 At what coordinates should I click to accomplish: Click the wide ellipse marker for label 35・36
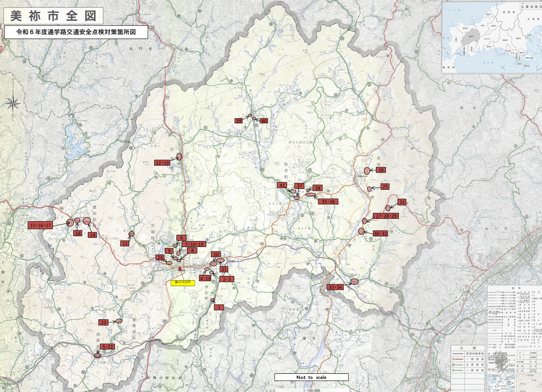311,194
